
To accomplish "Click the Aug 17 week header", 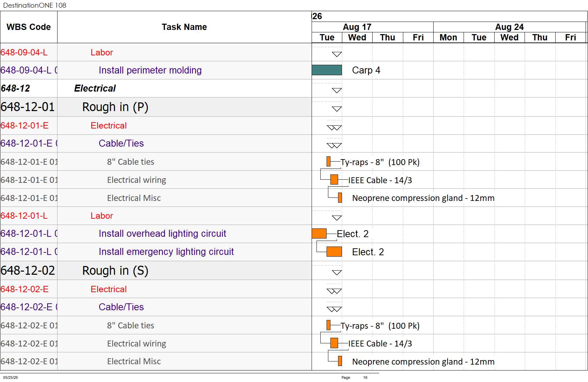I will 357,27.
